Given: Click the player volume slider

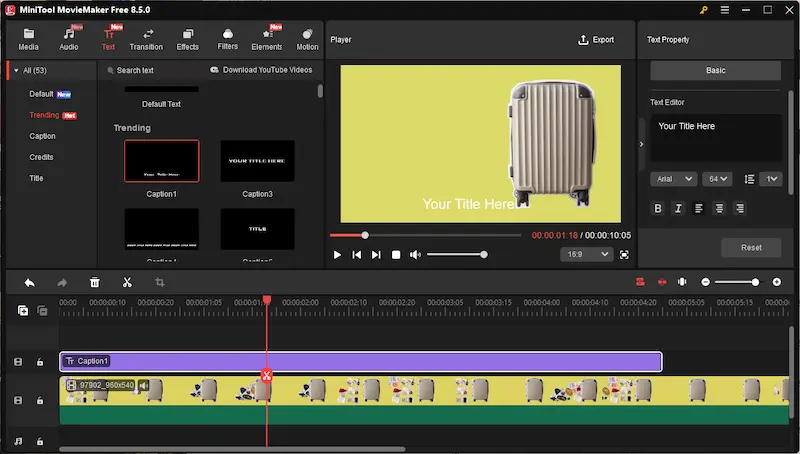Looking at the screenshot, I should (x=456, y=255).
